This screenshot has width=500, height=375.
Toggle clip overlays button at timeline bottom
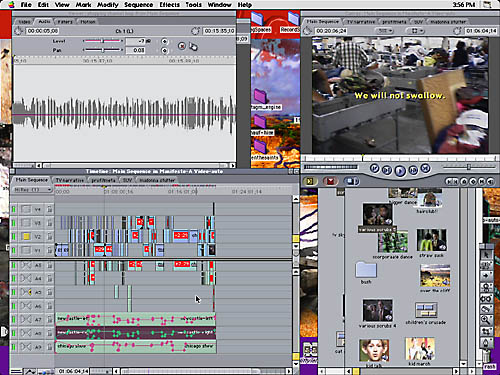[31, 371]
